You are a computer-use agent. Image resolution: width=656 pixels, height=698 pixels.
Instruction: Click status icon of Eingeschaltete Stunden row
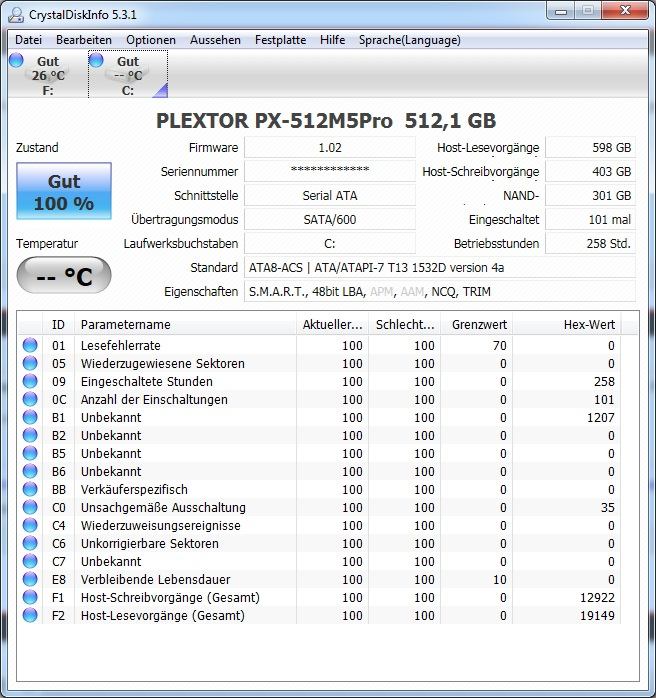(x=30, y=381)
